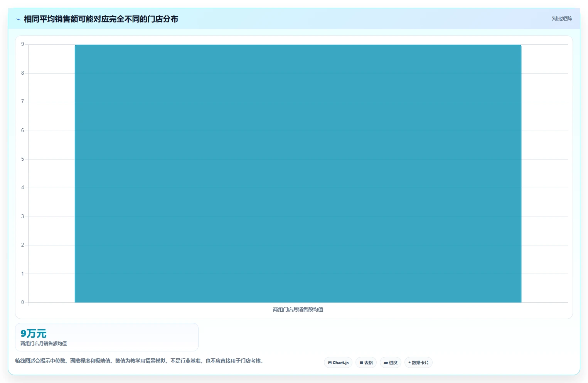Click the footnote text about 箱线图
The height and width of the screenshot is (383, 588).
[x=140, y=361]
